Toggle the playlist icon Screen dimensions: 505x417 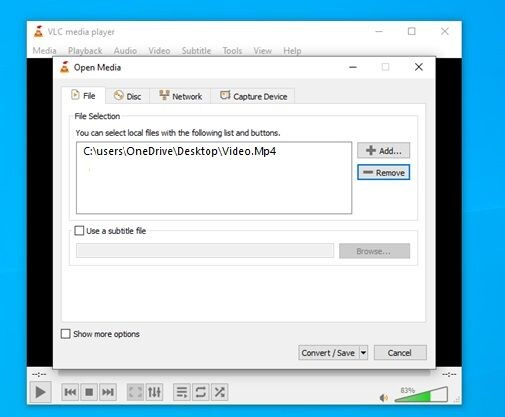(x=182, y=392)
